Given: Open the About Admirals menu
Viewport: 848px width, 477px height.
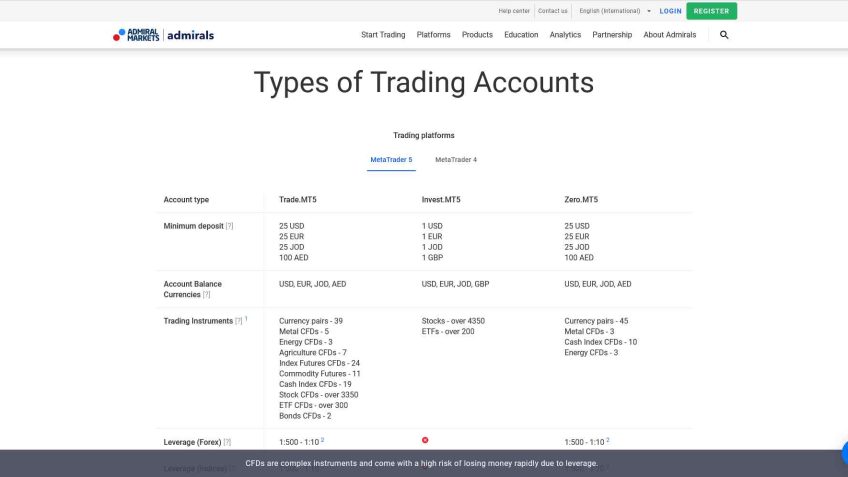Looking at the screenshot, I should coord(669,35).
